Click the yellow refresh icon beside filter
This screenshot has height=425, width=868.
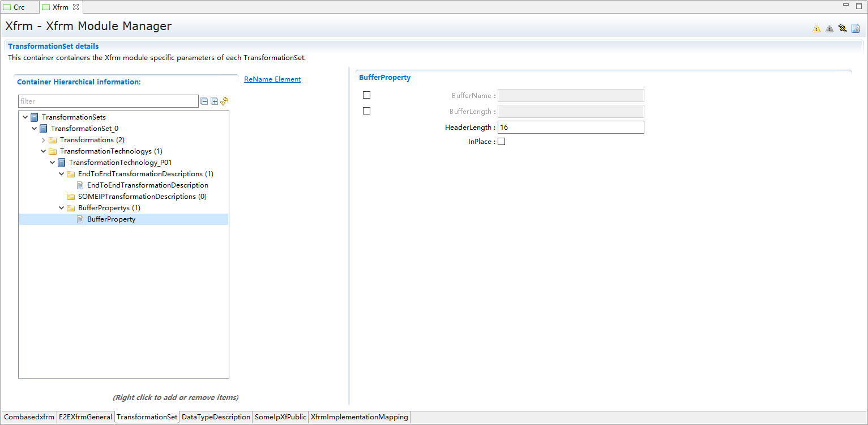(224, 101)
